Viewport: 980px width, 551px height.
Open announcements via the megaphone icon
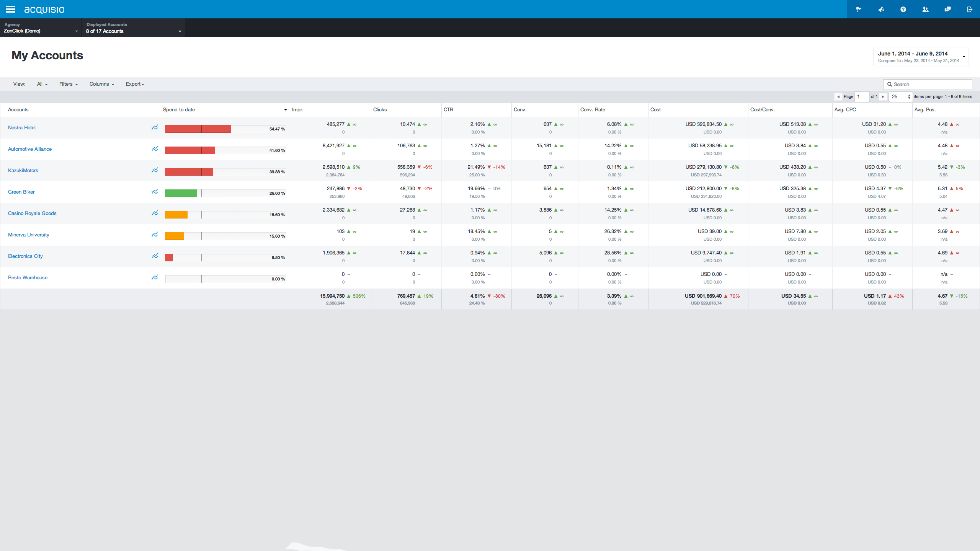(x=881, y=9)
